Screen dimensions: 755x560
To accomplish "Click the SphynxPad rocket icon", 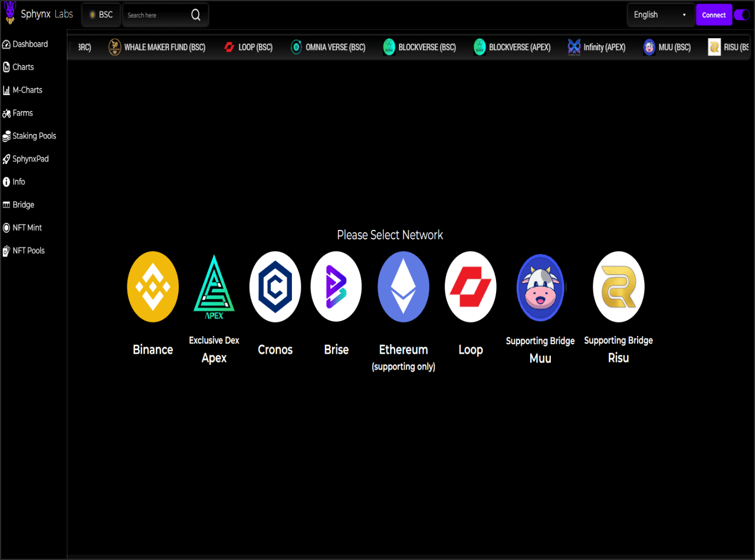I will point(6,159).
